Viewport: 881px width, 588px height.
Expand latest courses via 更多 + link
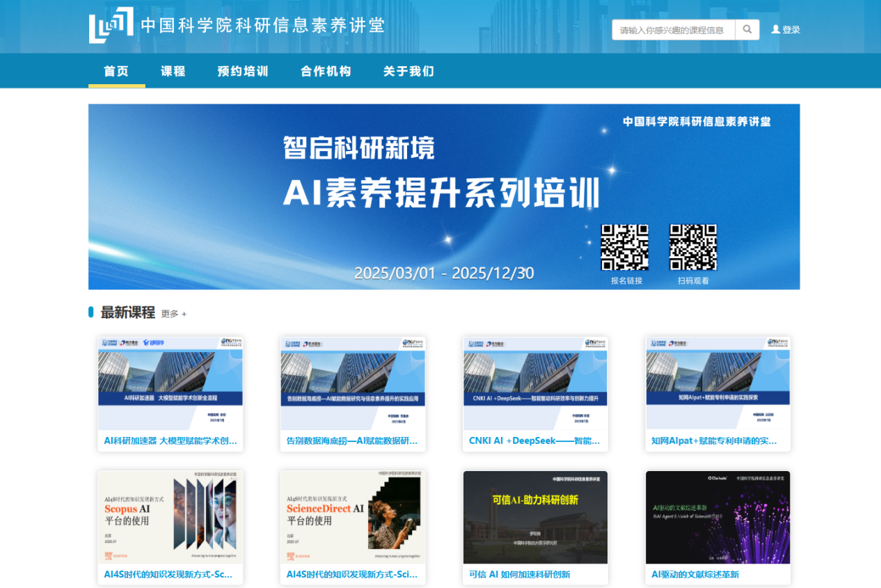[174, 314]
